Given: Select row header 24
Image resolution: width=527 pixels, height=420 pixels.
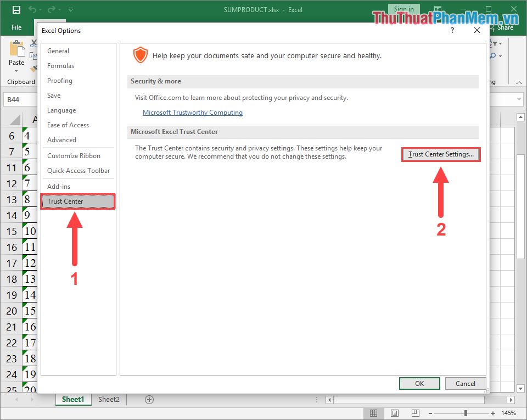Looking at the screenshot, I should [x=12, y=374].
